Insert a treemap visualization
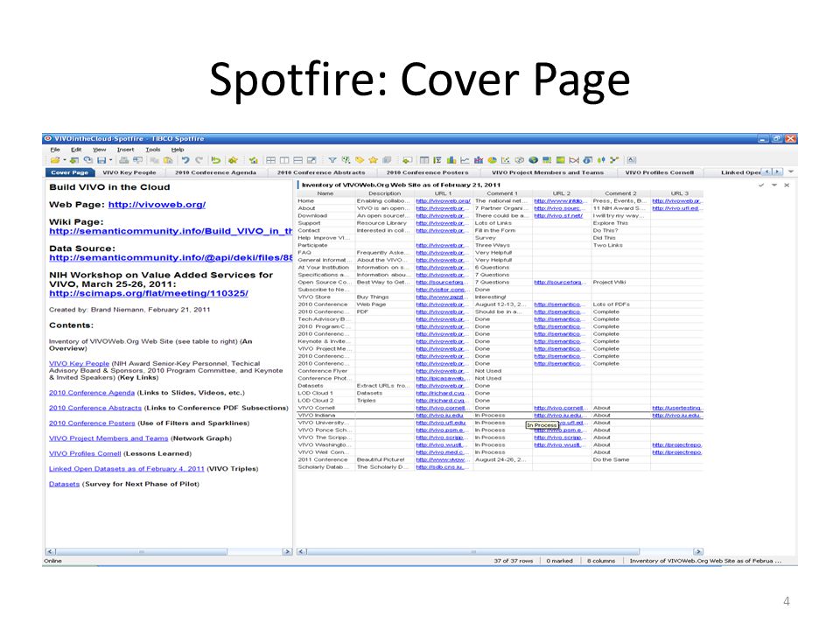Viewport: 840px width, 630px height. point(547,160)
